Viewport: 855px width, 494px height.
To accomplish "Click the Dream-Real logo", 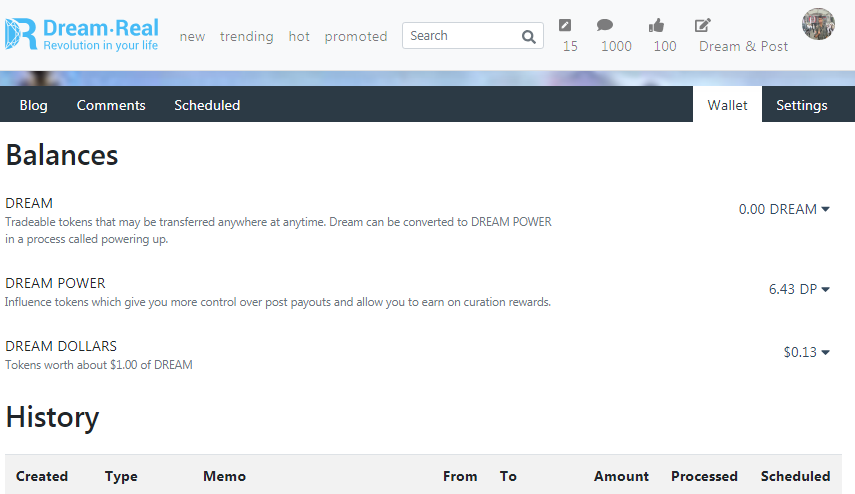I will pyautogui.click(x=82, y=34).
